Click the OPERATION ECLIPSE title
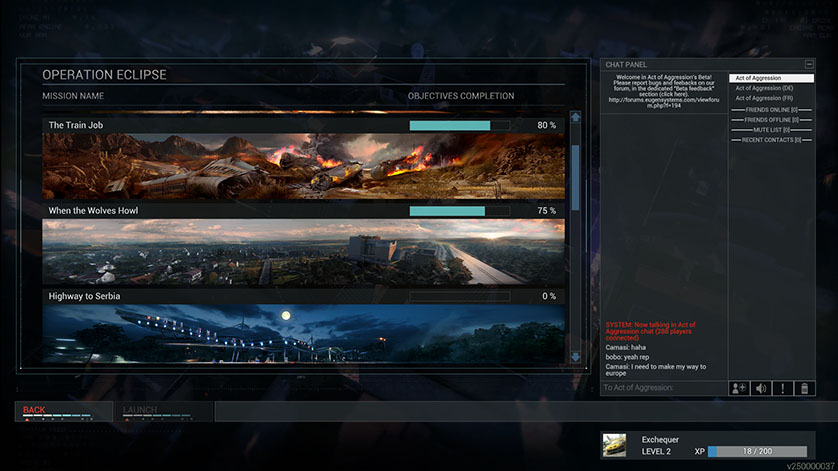 pyautogui.click(x=104, y=75)
